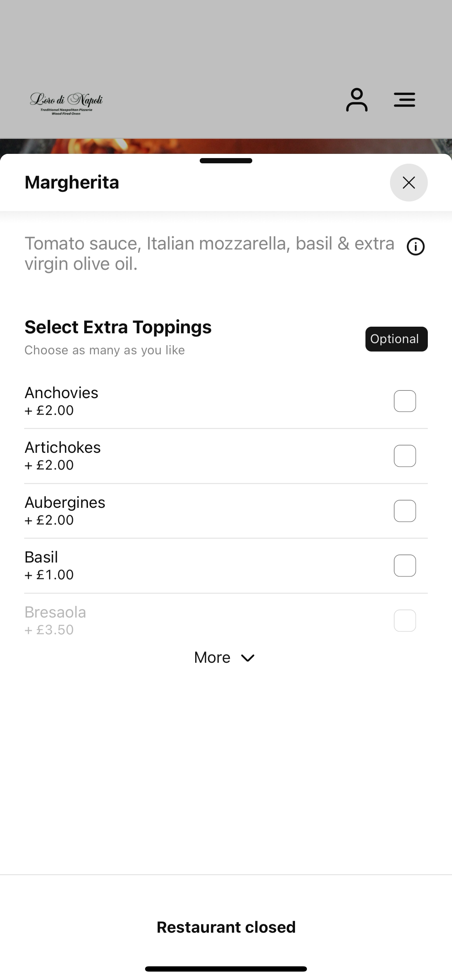The width and height of the screenshot is (452, 980).
Task: Select the Artichokes topping row
Action: click(x=226, y=456)
